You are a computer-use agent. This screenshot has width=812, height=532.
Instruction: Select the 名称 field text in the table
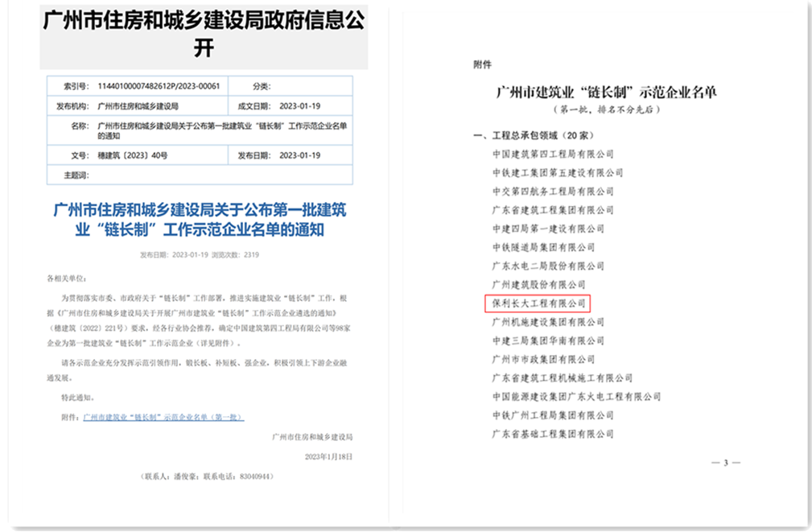coord(222,130)
